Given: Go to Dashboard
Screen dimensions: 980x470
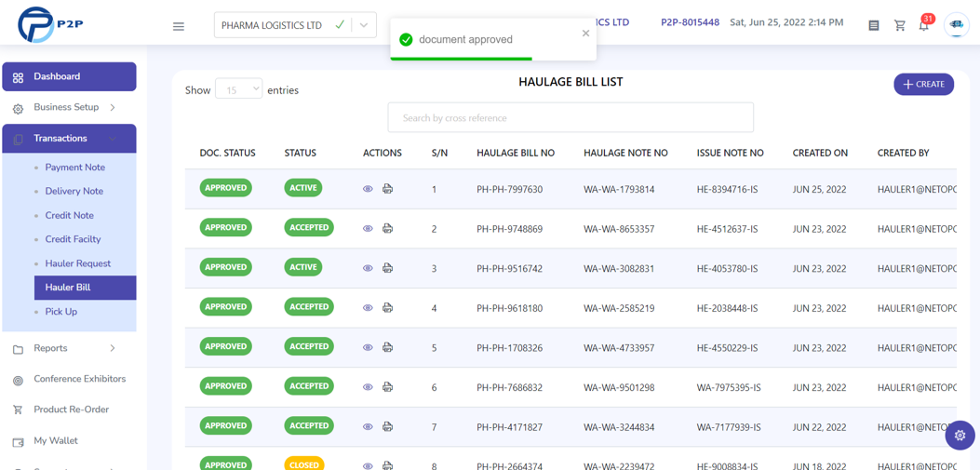Looking at the screenshot, I should point(70,77).
